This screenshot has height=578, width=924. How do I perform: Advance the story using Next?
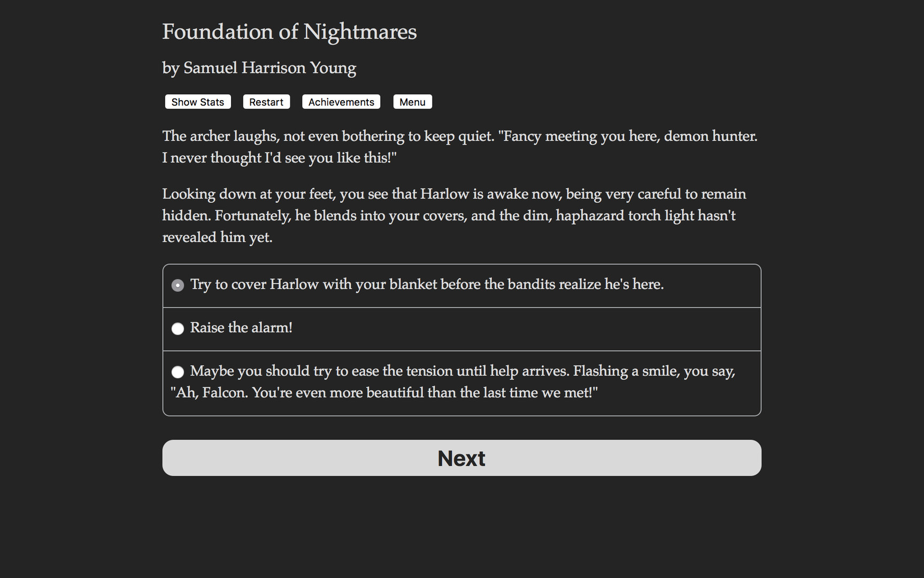[461, 458]
